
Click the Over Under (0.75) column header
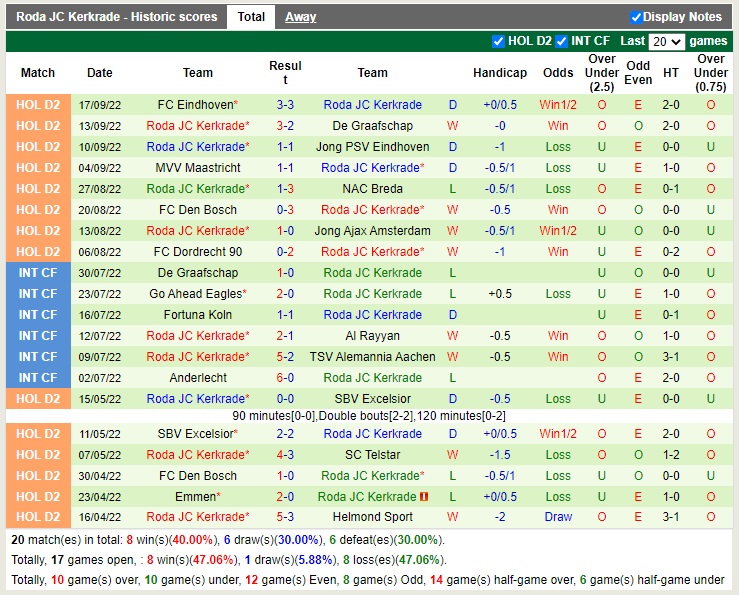point(711,73)
